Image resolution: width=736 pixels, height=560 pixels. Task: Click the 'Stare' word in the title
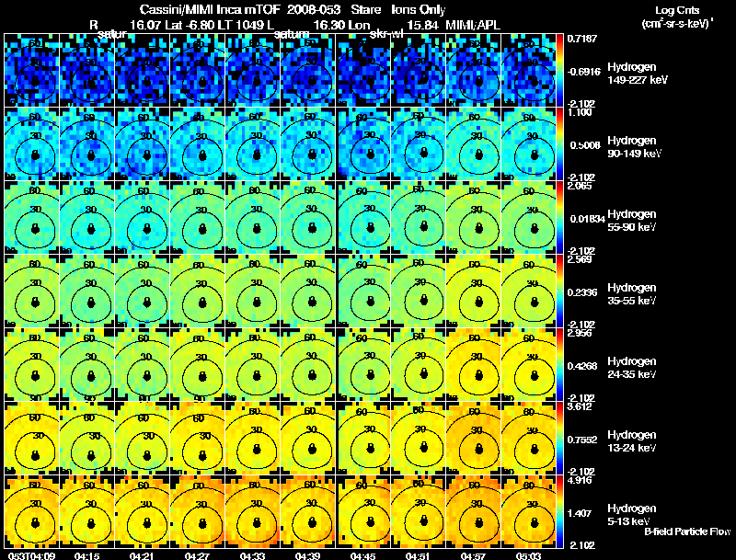[x=365, y=9]
